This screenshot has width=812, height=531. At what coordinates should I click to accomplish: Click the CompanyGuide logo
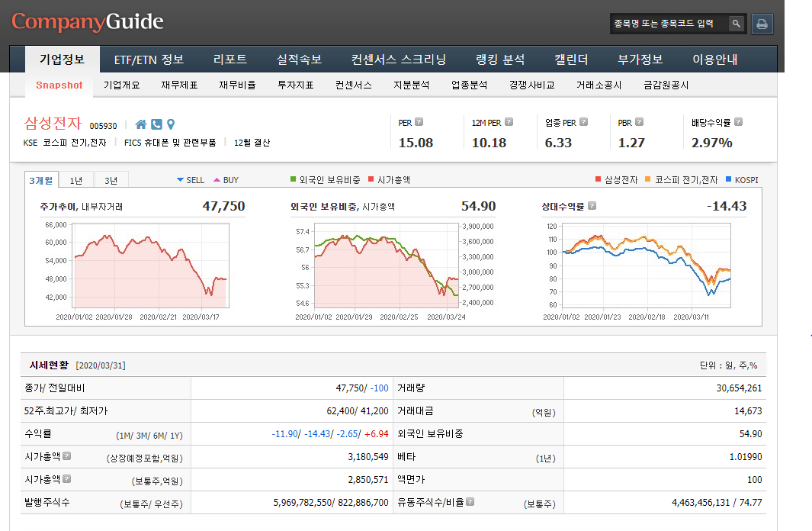(x=88, y=22)
